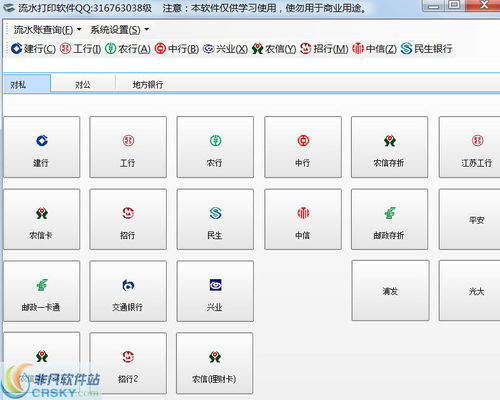Expand the 系统设置(S) menu

119,30
